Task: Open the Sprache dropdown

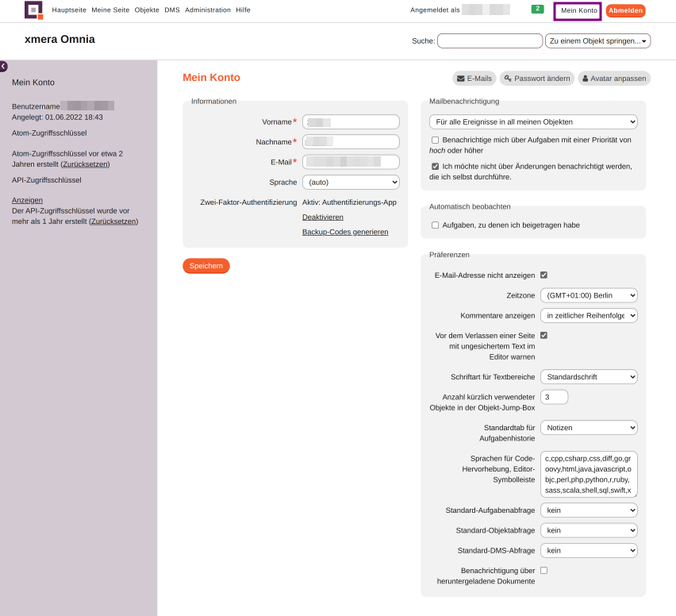Action: pyautogui.click(x=351, y=183)
